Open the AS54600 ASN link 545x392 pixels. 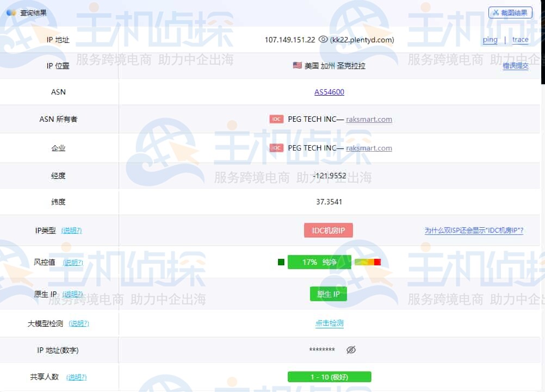[x=329, y=92]
